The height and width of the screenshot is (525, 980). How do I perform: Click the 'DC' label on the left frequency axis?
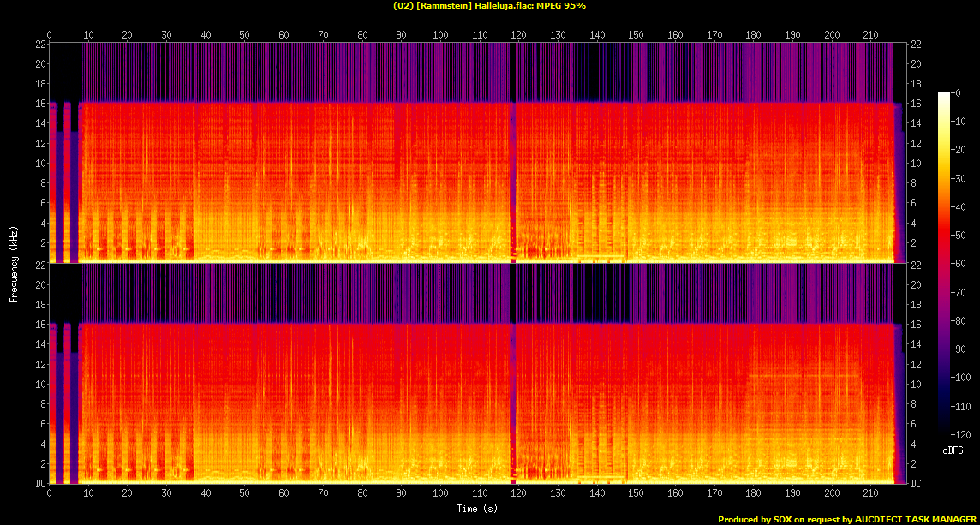(40, 484)
